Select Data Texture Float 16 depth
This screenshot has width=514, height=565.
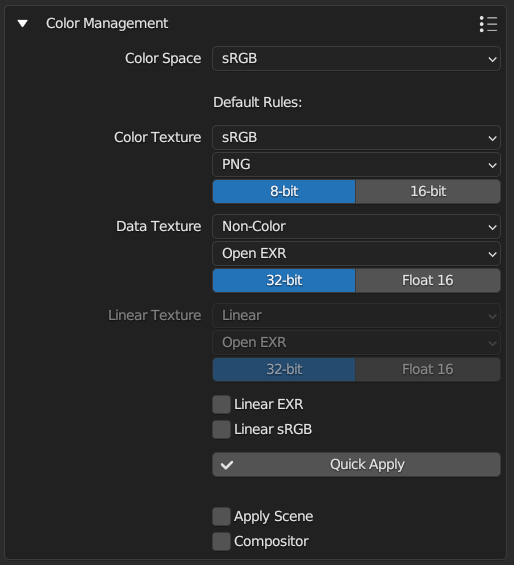428,280
